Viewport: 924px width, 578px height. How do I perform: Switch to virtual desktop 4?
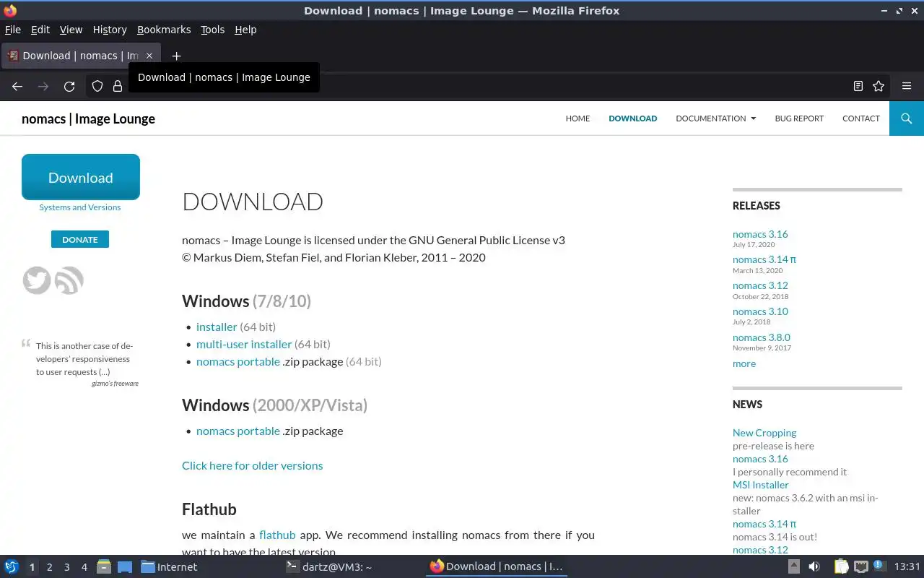(84, 567)
